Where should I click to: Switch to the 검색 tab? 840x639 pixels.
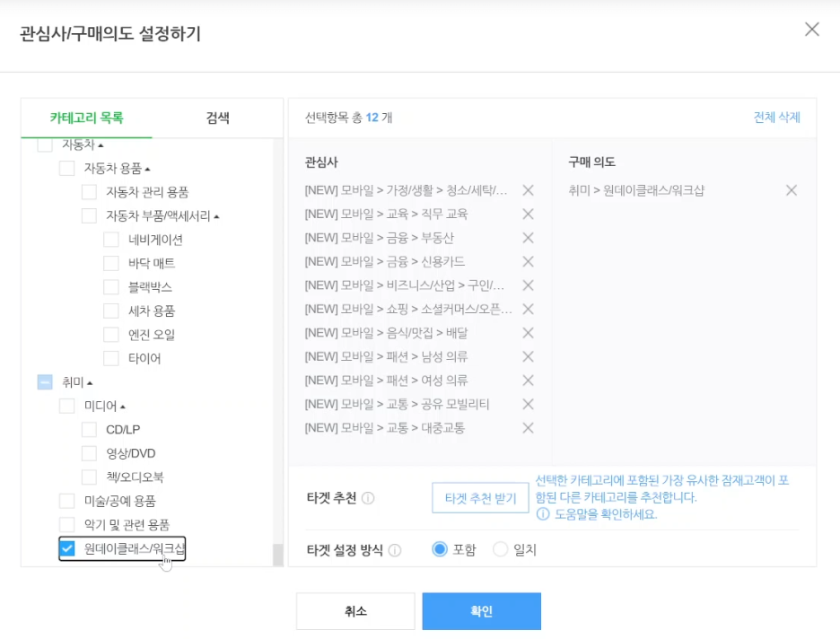(x=217, y=118)
